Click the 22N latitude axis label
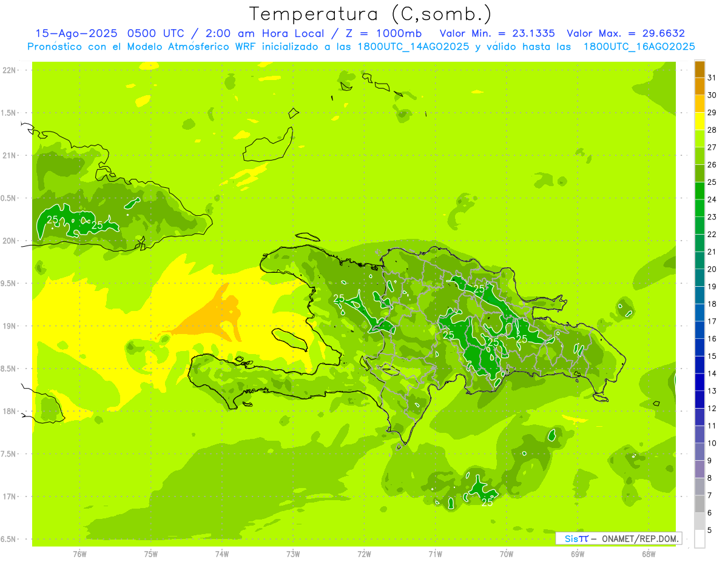This screenshot has width=728, height=562. pos(10,70)
